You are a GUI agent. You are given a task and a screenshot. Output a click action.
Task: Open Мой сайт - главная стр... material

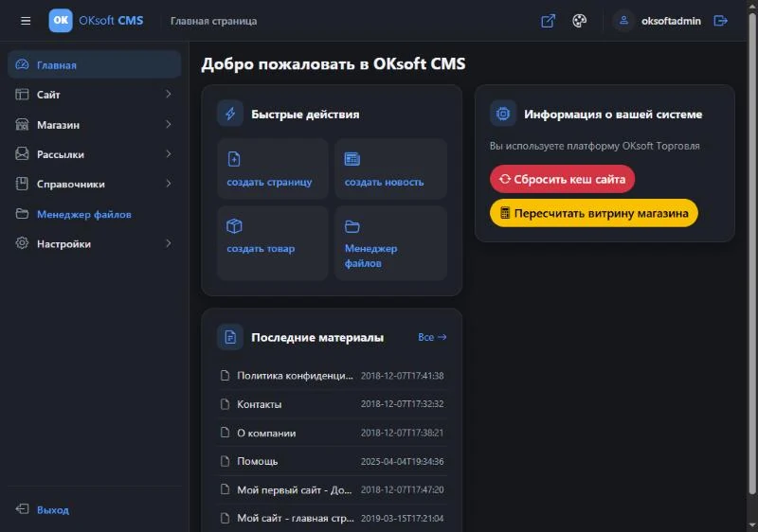296,518
